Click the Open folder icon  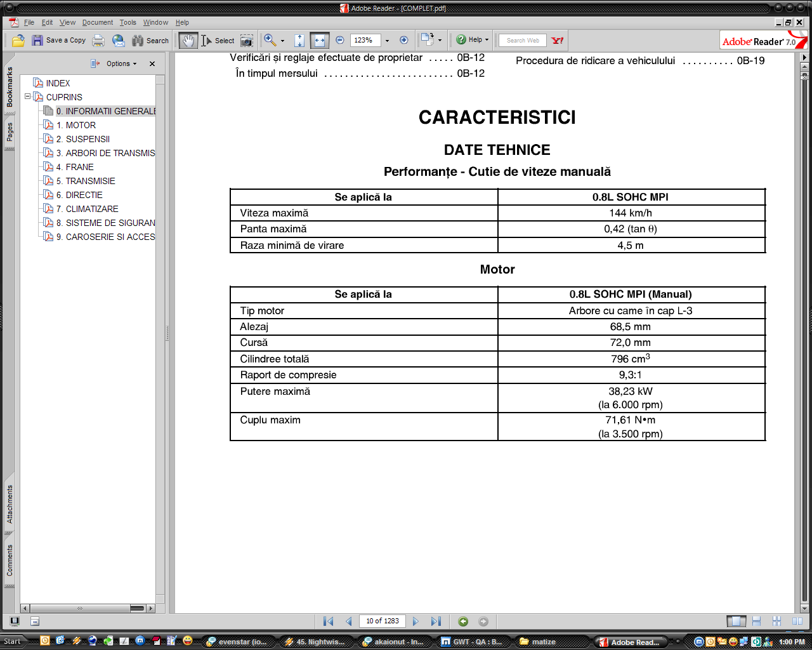18,41
